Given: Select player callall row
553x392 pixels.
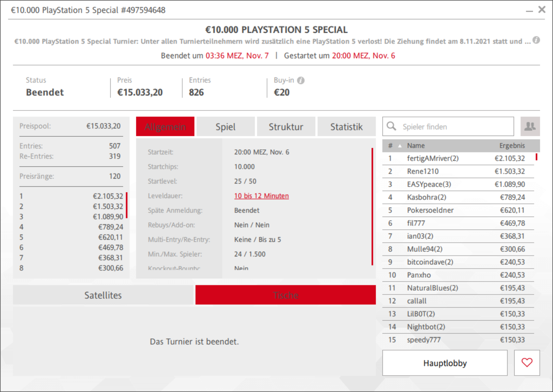Looking at the screenshot, I should point(458,301).
